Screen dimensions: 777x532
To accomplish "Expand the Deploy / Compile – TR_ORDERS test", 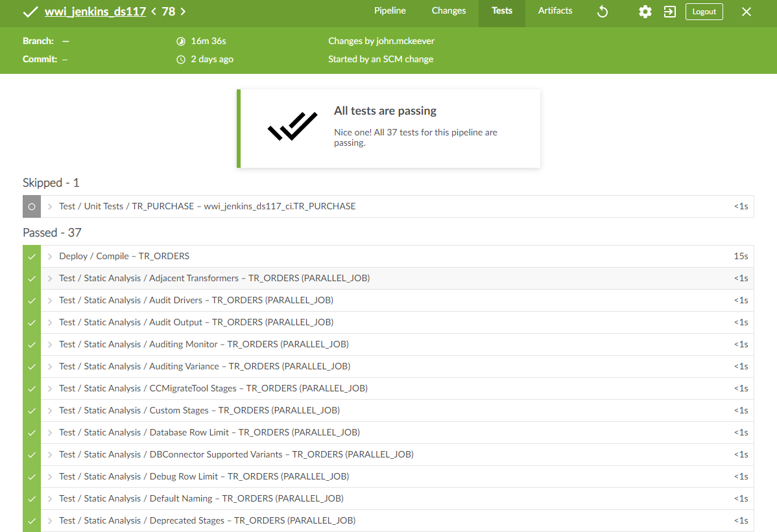I will tap(50, 256).
